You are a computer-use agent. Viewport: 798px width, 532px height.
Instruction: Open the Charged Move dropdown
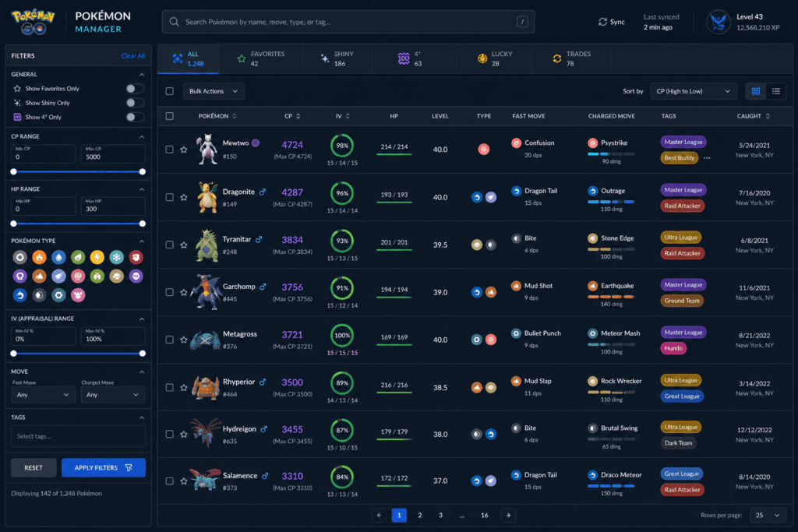click(113, 395)
